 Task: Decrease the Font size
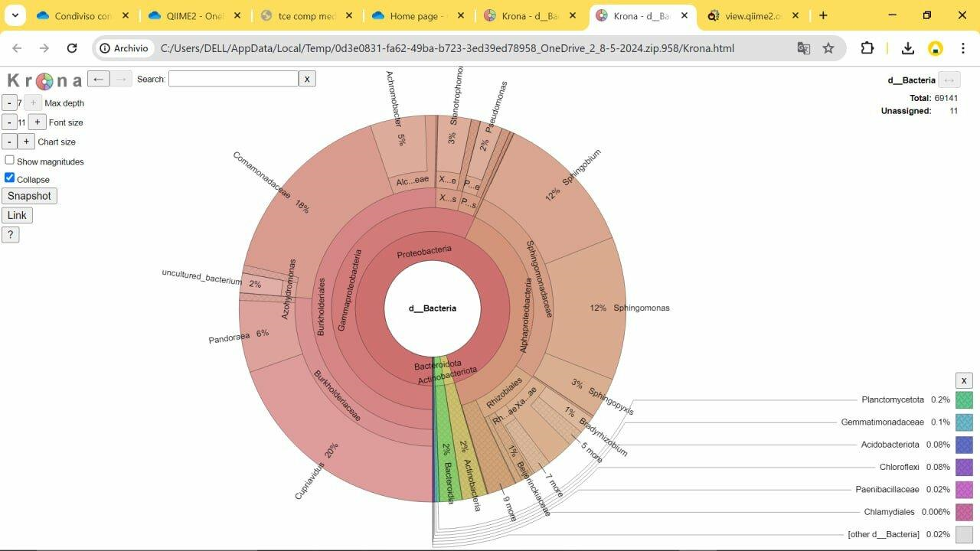(x=9, y=122)
